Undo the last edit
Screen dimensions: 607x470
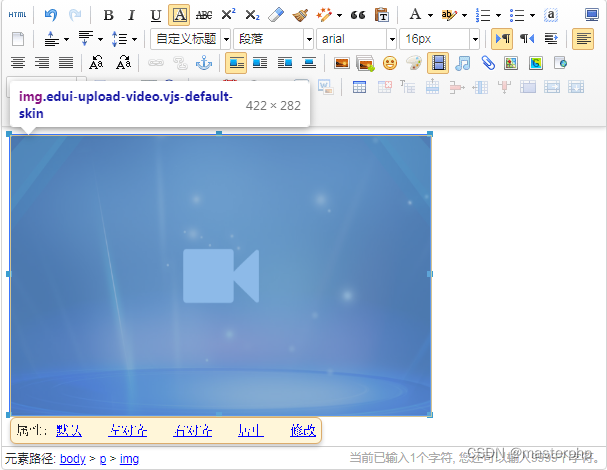pos(50,15)
